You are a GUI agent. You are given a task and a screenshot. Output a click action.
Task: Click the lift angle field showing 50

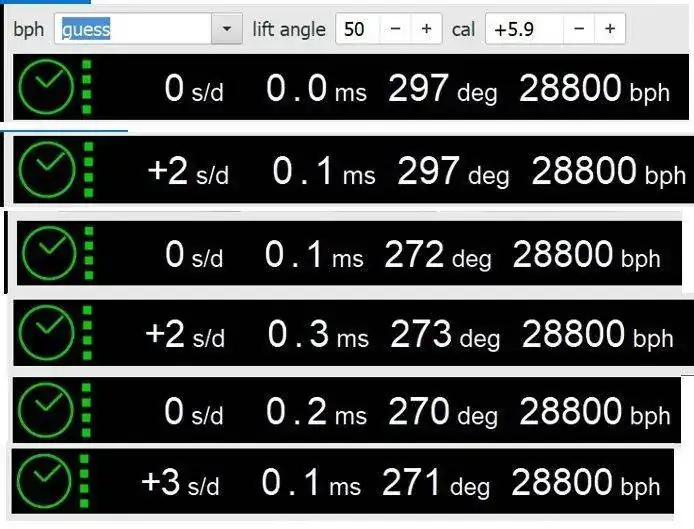356,29
